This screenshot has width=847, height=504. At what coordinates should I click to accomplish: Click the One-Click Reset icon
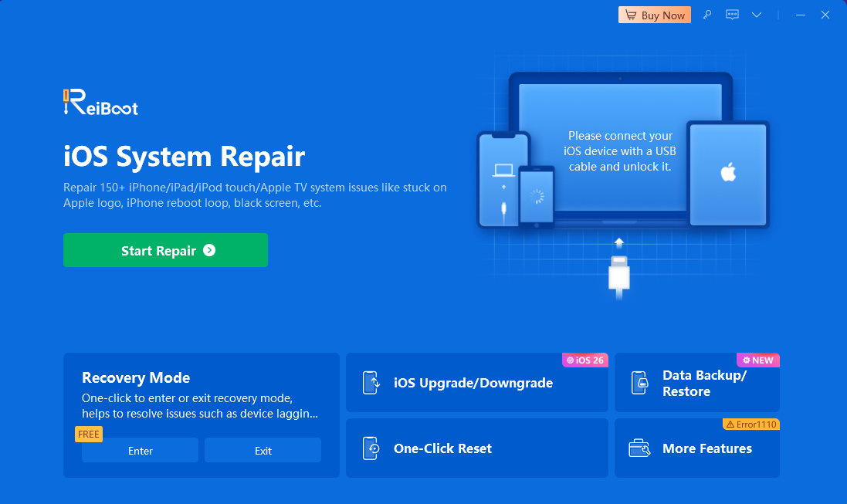371,448
